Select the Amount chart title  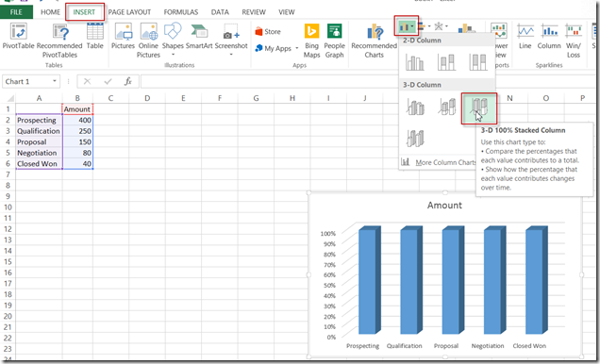(x=444, y=206)
